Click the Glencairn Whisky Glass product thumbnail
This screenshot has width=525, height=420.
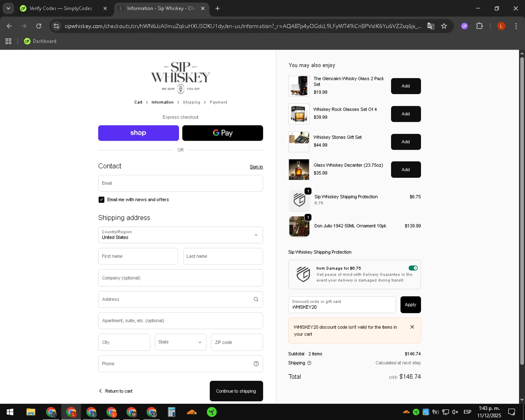click(299, 86)
